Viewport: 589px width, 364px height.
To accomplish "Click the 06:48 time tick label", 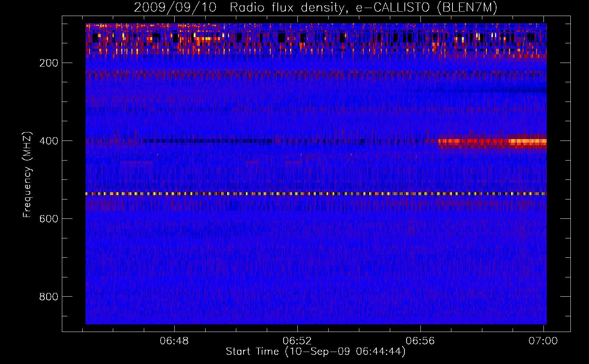I will click(174, 341).
